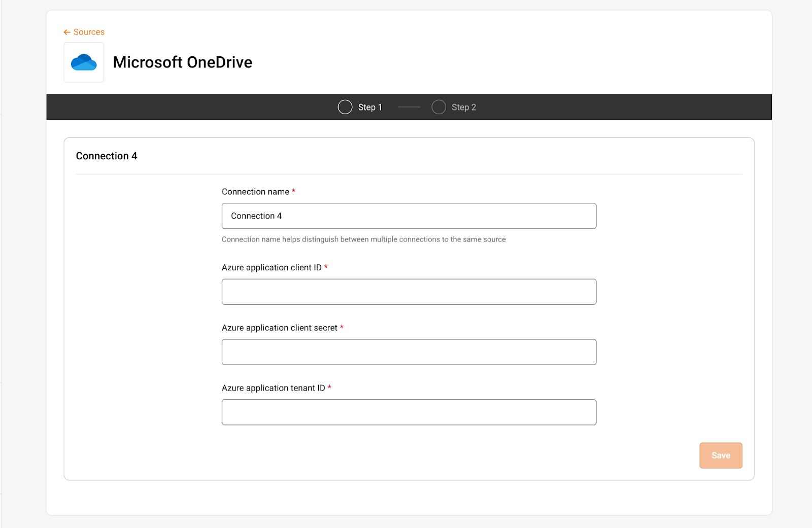Focus the Connection name input field

point(409,216)
